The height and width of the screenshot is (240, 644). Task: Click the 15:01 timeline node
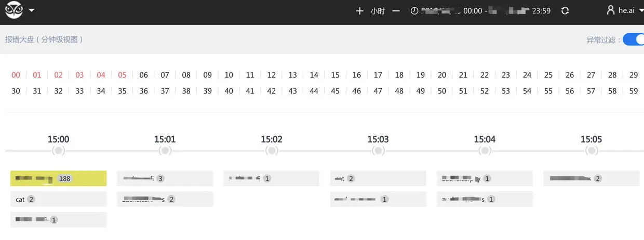[165, 151]
